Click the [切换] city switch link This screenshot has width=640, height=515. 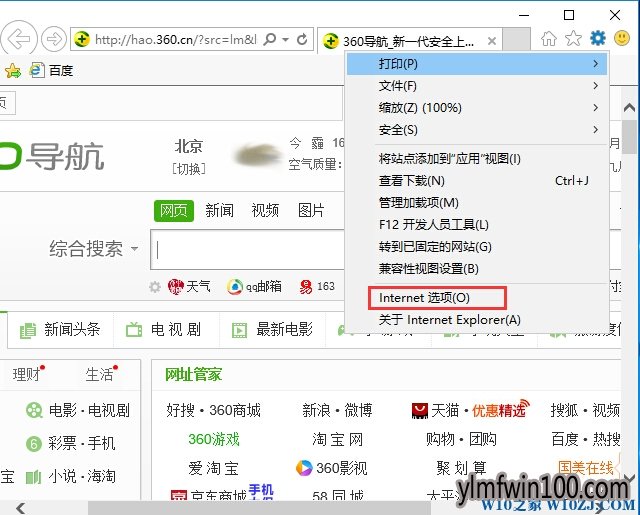(189, 169)
